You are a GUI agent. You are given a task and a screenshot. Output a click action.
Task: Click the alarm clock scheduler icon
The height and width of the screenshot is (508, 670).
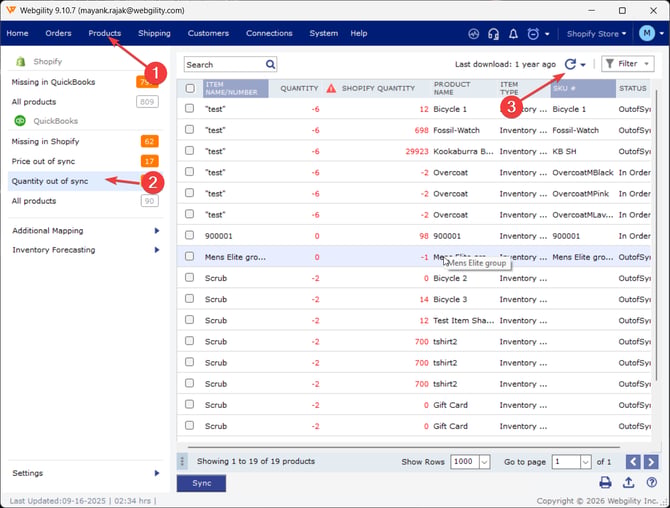point(533,34)
